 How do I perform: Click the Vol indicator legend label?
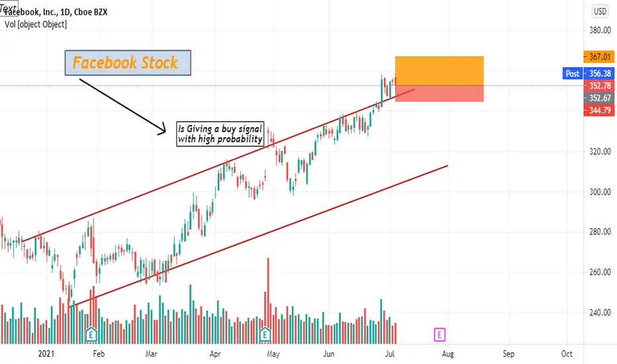36,24
